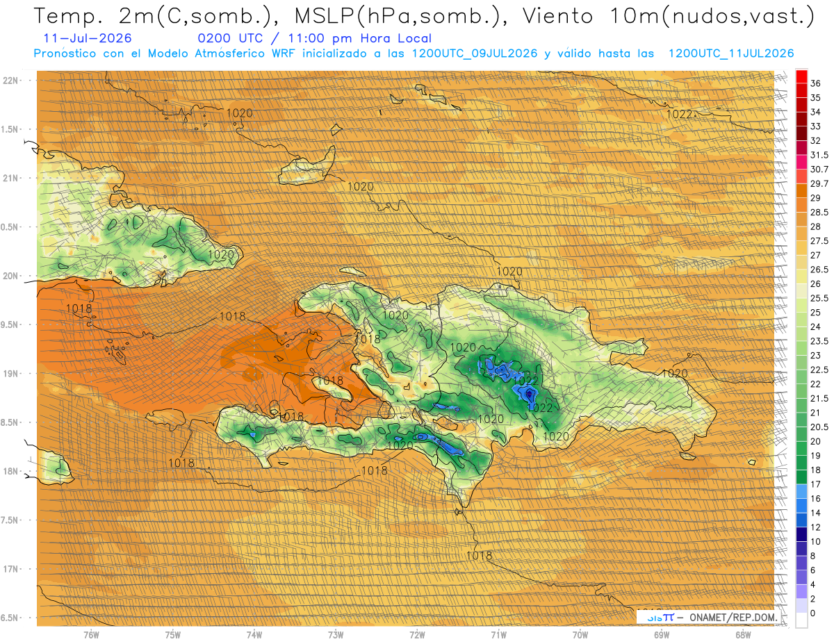Click the '72W' longitude axis label
This screenshot has width=834, height=644.
[x=417, y=636]
